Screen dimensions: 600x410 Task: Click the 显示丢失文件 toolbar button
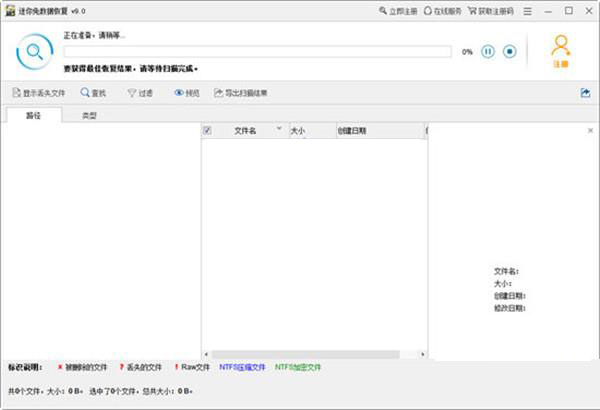pyautogui.click(x=38, y=93)
